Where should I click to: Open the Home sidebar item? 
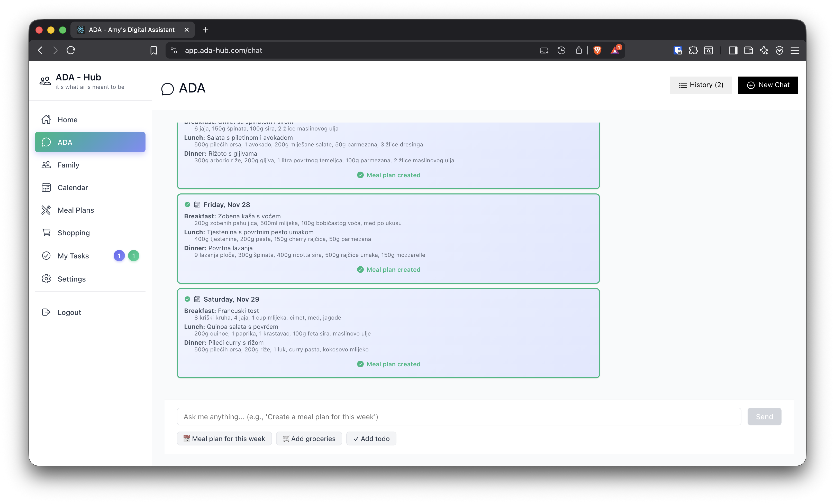(67, 119)
